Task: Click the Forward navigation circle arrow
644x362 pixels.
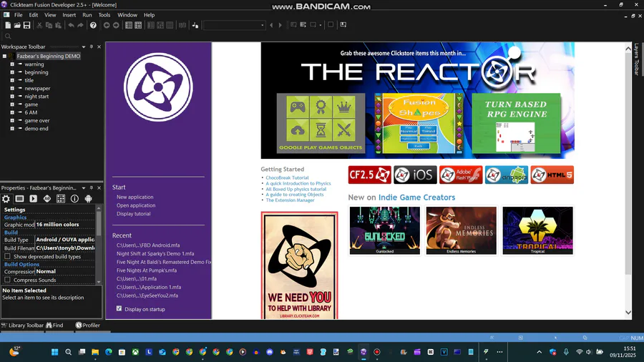Action: [x=116, y=25]
